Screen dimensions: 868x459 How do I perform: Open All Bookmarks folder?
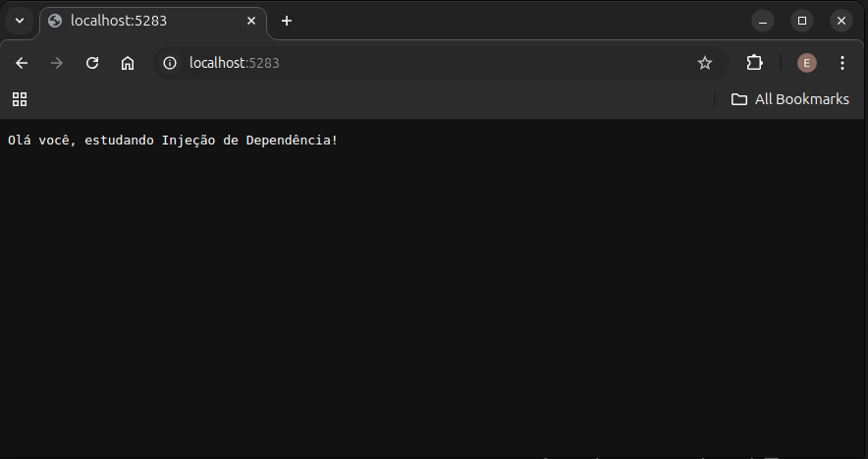790,99
